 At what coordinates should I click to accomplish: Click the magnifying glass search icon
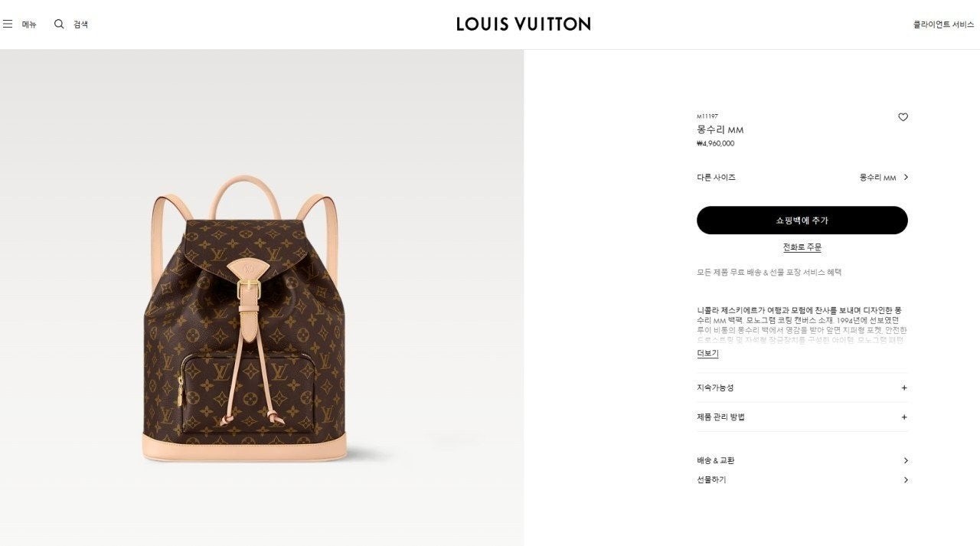[x=59, y=25]
